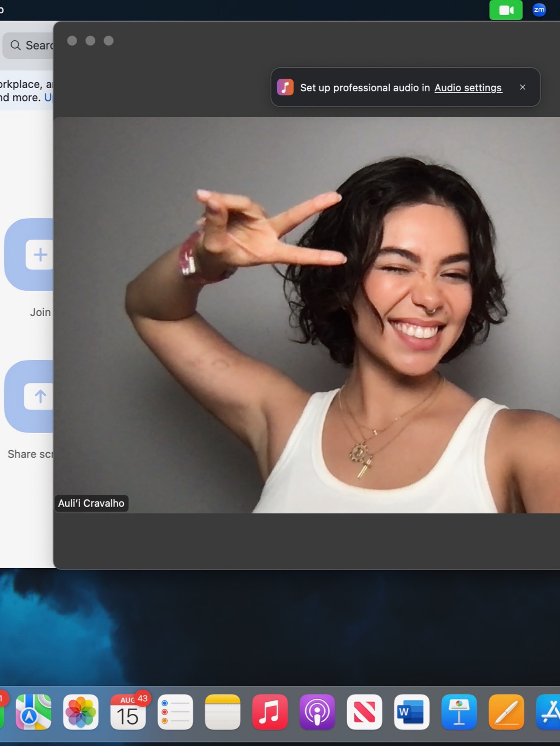Click the green camera icon in menu bar
This screenshot has width=560, height=746.
506,10
